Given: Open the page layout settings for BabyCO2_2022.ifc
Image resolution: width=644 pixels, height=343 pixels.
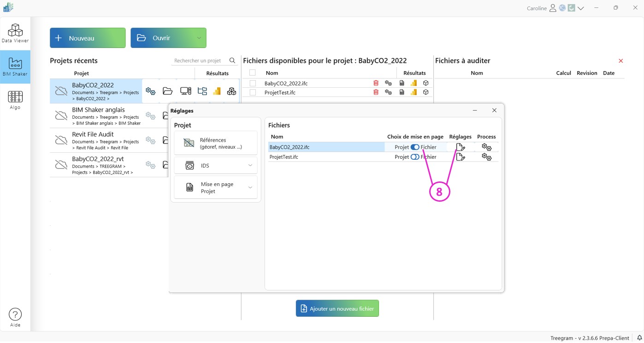Looking at the screenshot, I should [x=460, y=147].
